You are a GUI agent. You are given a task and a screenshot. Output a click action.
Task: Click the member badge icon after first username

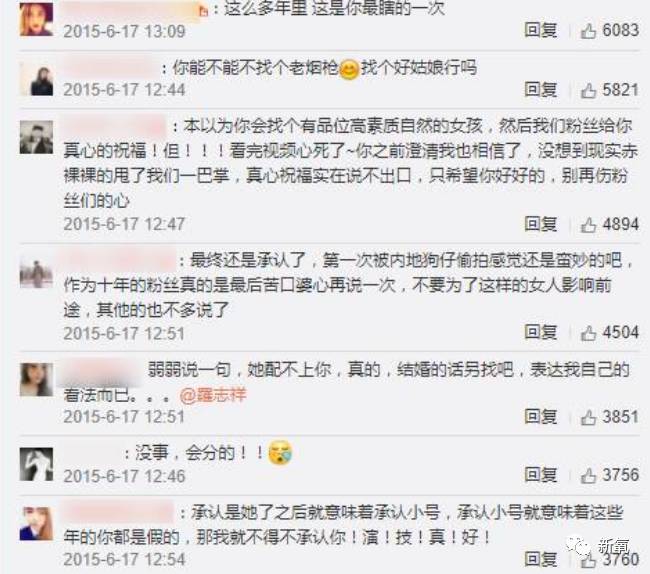pyautogui.click(x=204, y=10)
